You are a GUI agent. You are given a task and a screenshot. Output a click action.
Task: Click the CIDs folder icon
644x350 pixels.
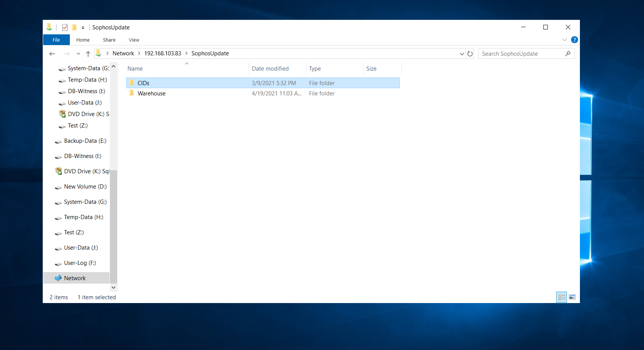click(x=132, y=83)
